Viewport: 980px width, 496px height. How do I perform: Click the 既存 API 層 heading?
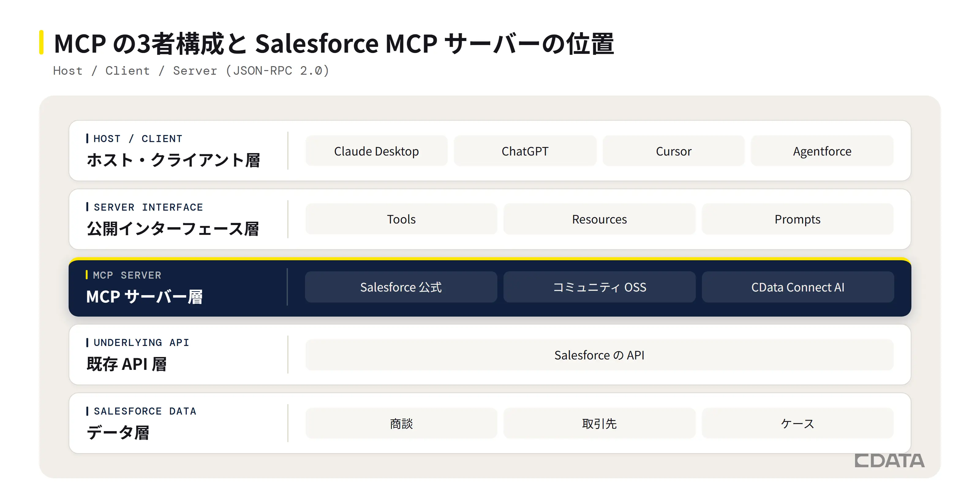click(126, 364)
